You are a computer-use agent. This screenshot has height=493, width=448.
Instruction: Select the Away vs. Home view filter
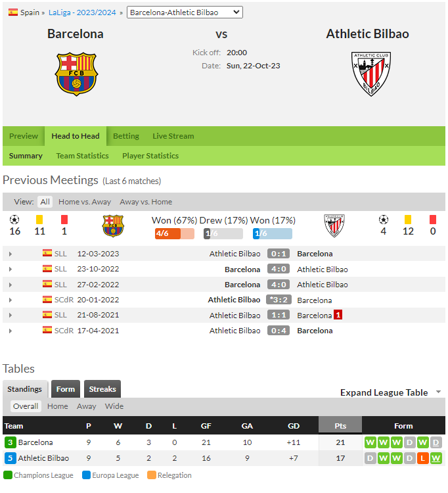pos(146,202)
